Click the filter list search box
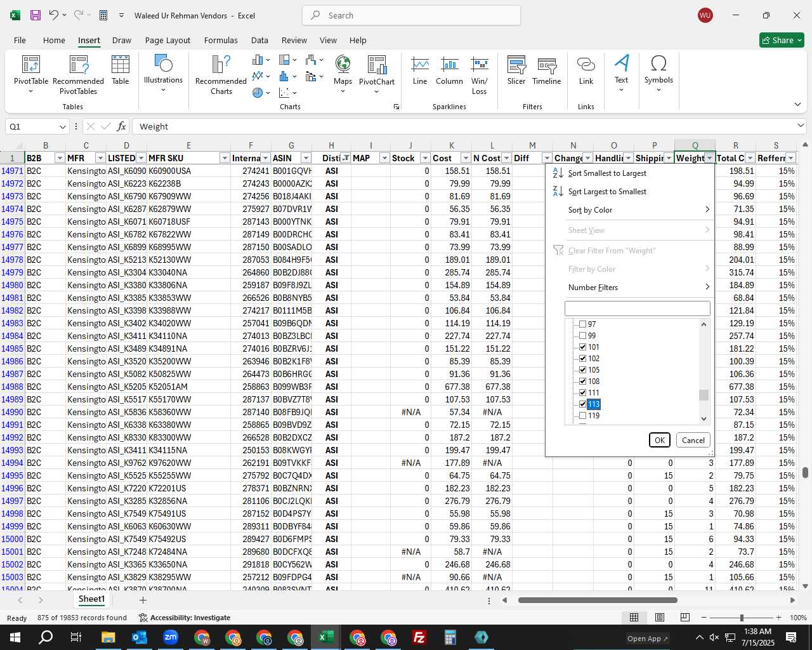 click(x=637, y=308)
